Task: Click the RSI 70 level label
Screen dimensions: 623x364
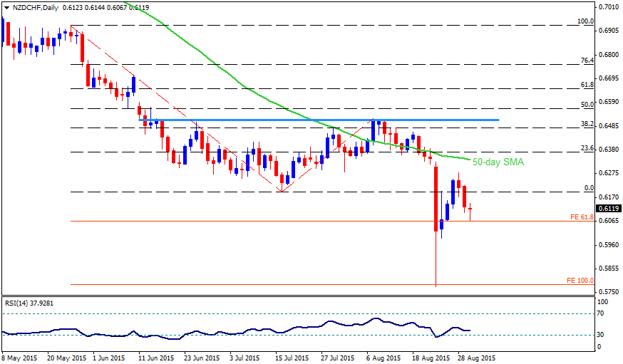Action: pyautogui.click(x=600, y=313)
